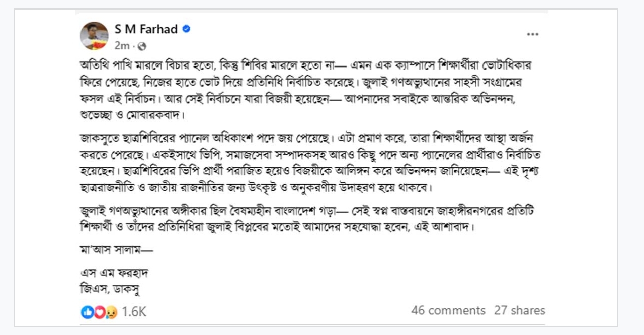
Task: Click the globe Public audience icon
Action: 142,46
